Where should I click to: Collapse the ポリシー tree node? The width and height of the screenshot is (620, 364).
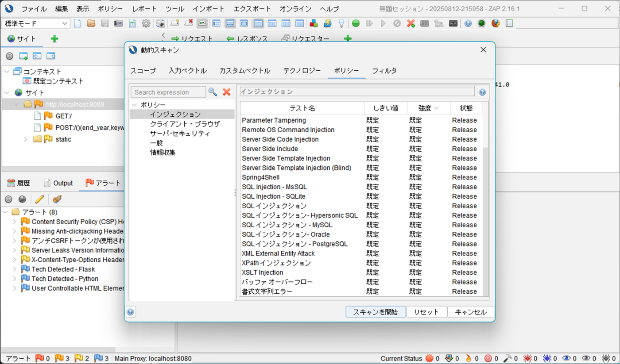134,105
